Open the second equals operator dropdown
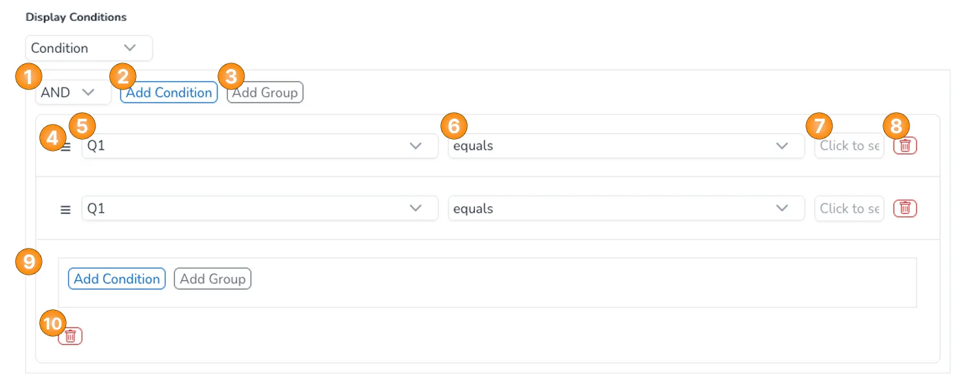Viewport: 980px width, 385px height. click(x=625, y=208)
